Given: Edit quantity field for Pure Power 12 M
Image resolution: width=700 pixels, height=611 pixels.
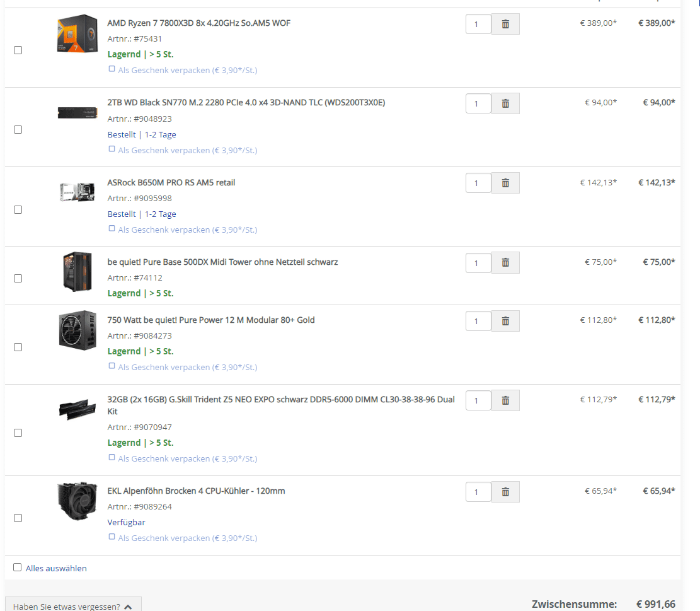Looking at the screenshot, I should 478,321.
